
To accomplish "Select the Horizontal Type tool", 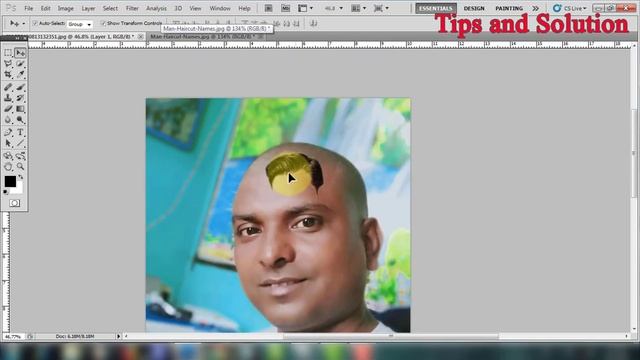I will (20, 132).
